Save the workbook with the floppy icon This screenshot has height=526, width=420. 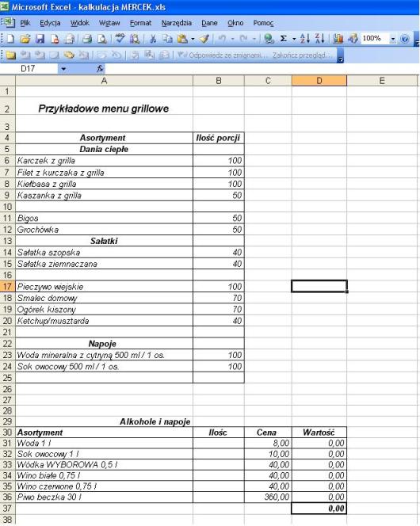point(40,39)
